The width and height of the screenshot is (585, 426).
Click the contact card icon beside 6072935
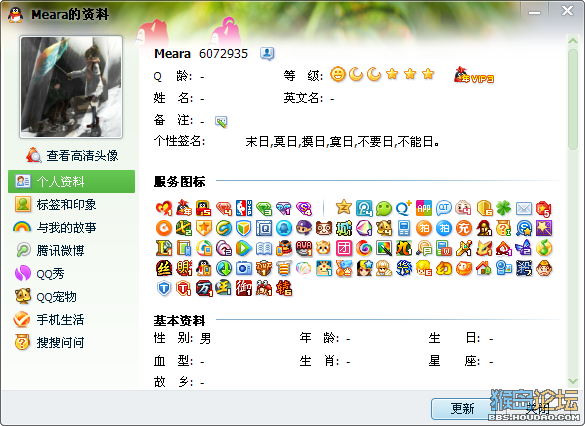[267, 54]
